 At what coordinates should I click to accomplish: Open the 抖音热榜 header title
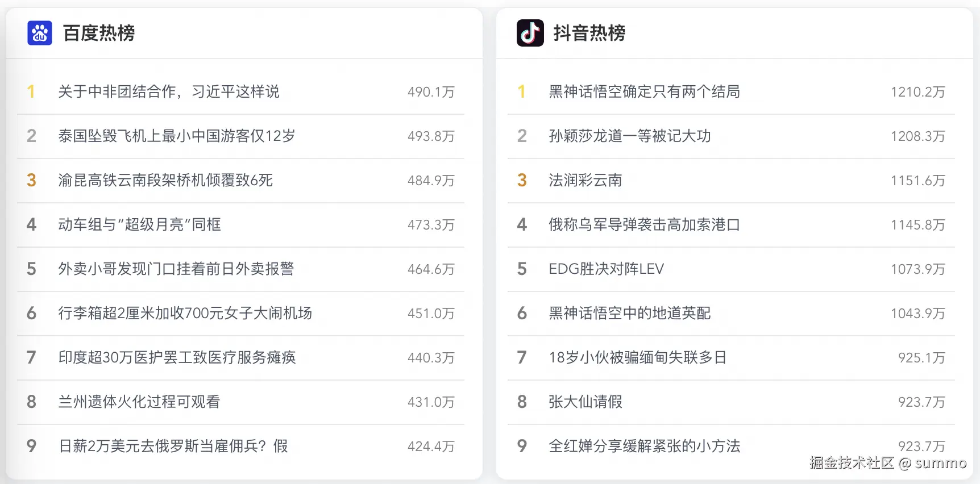pyautogui.click(x=589, y=33)
